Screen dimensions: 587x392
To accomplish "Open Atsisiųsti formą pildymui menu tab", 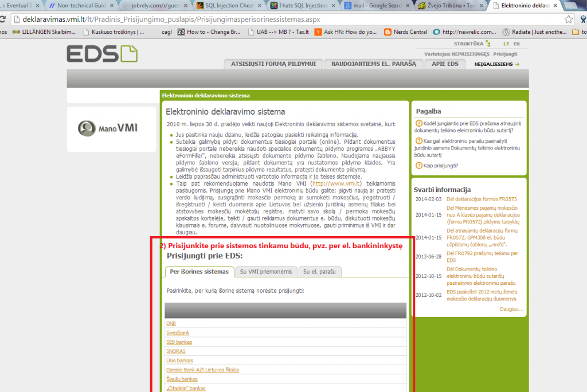I will point(273,64).
